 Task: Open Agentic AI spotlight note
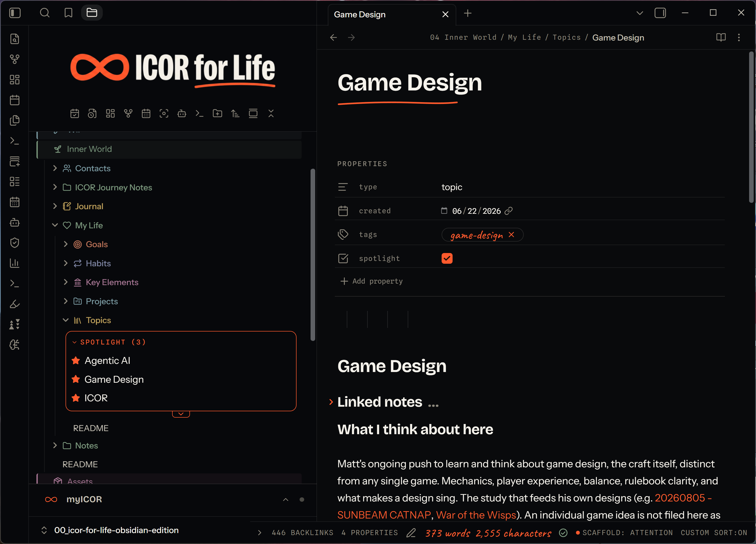(107, 361)
